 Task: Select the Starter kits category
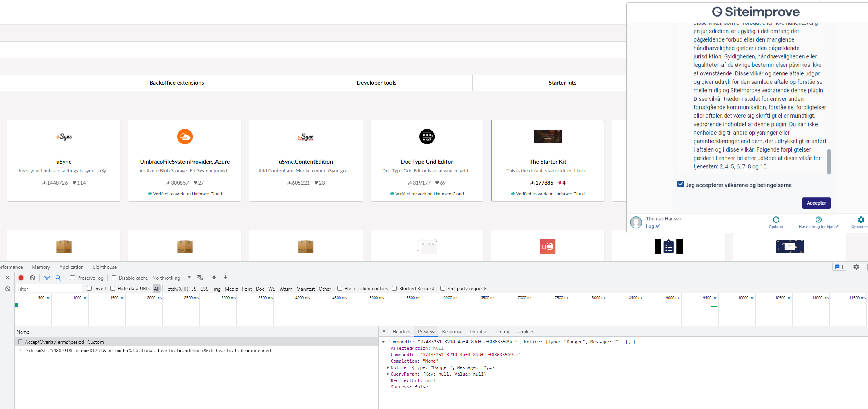(x=562, y=83)
